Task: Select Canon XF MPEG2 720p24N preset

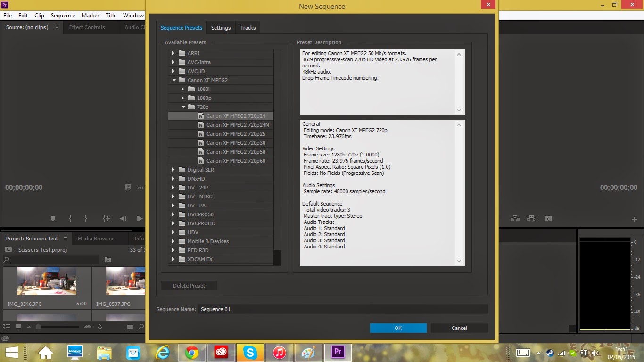Action: [x=221, y=125]
